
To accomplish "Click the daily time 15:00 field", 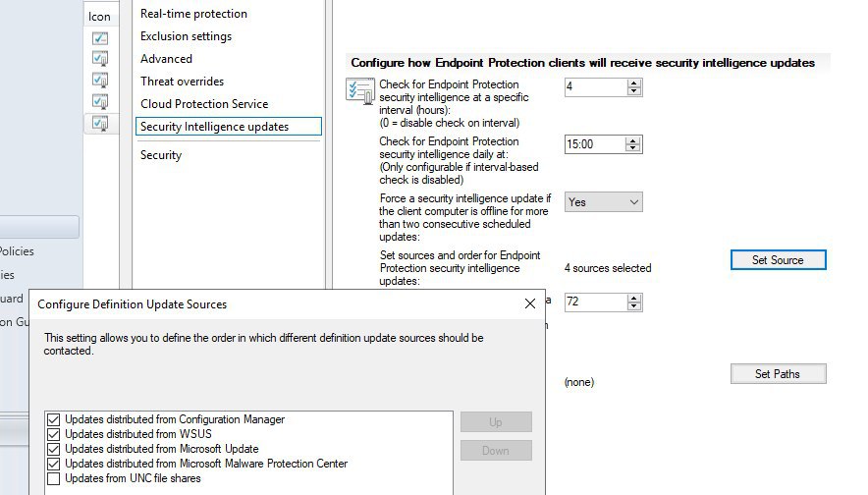I will point(595,144).
